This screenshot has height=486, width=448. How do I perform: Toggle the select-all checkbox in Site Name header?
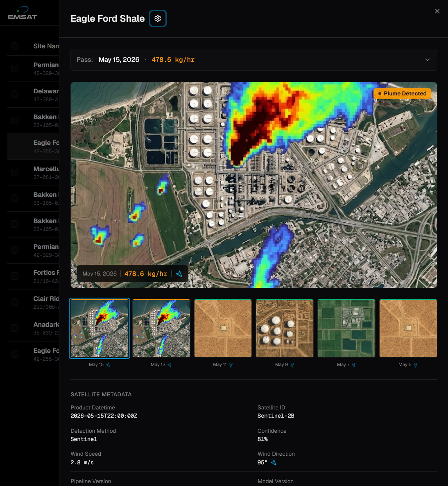tap(15, 46)
